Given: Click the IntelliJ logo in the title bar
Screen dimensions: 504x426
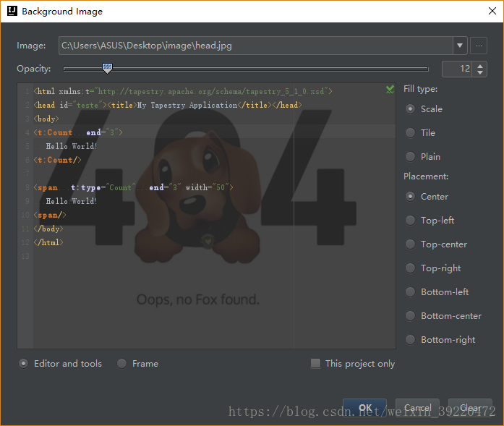Looking at the screenshot, I should pyautogui.click(x=12, y=12).
